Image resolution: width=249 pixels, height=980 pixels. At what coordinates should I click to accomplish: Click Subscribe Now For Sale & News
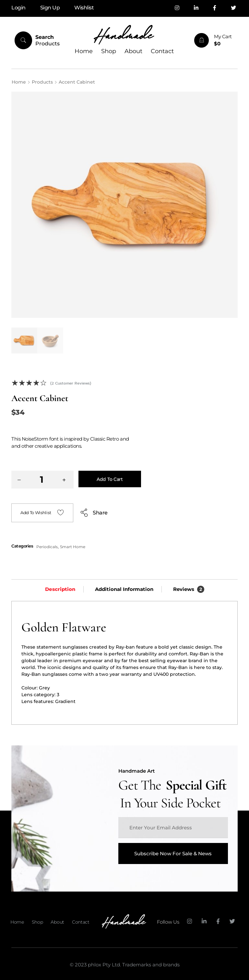pyautogui.click(x=173, y=853)
